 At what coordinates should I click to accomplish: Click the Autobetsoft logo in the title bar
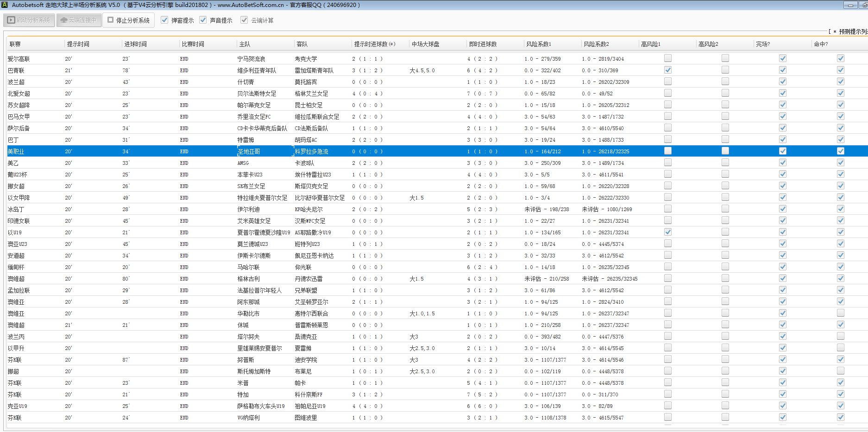point(5,5)
